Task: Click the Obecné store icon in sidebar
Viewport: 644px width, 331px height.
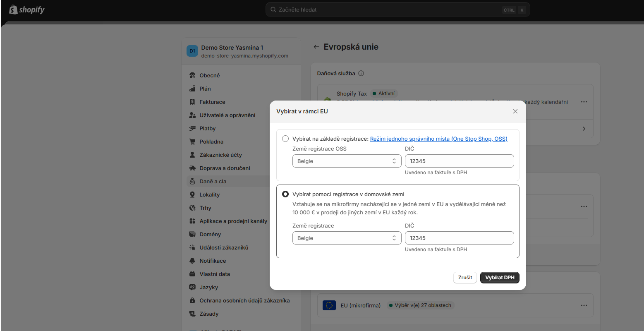Action: (192, 75)
